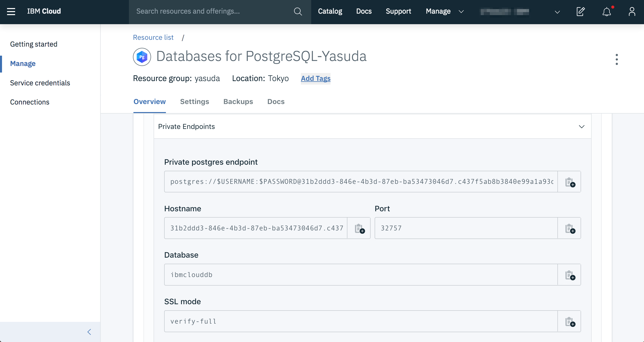
Task: Open the account switcher dropdown
Action: (557, 12)
